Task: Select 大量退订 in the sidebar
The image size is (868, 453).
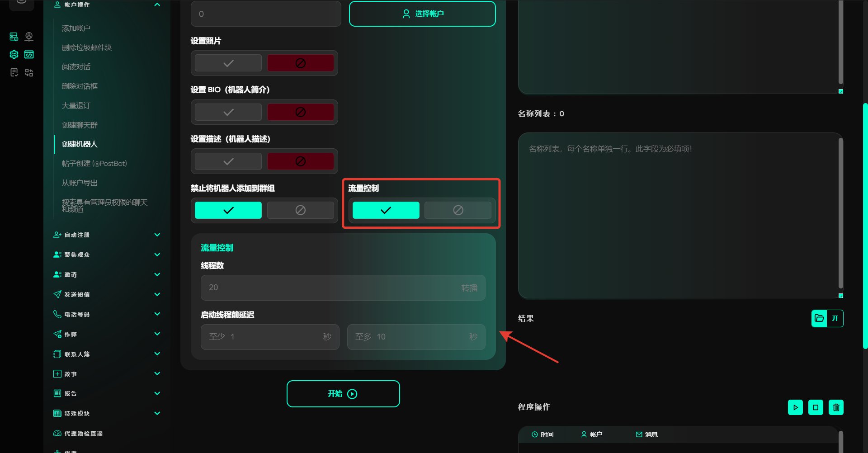Action: coord(76,106)
